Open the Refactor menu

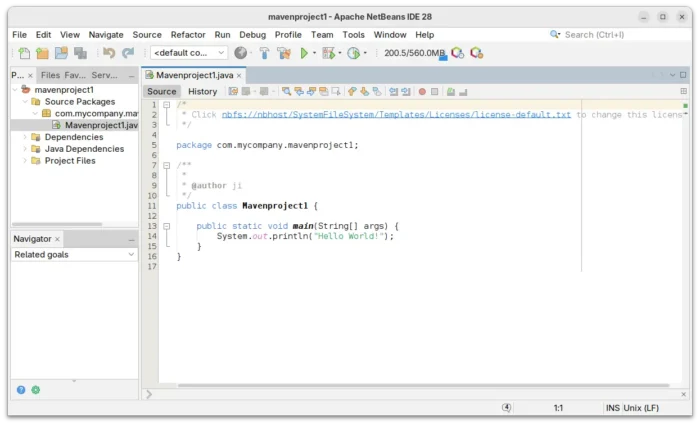[x=188, y=34]
